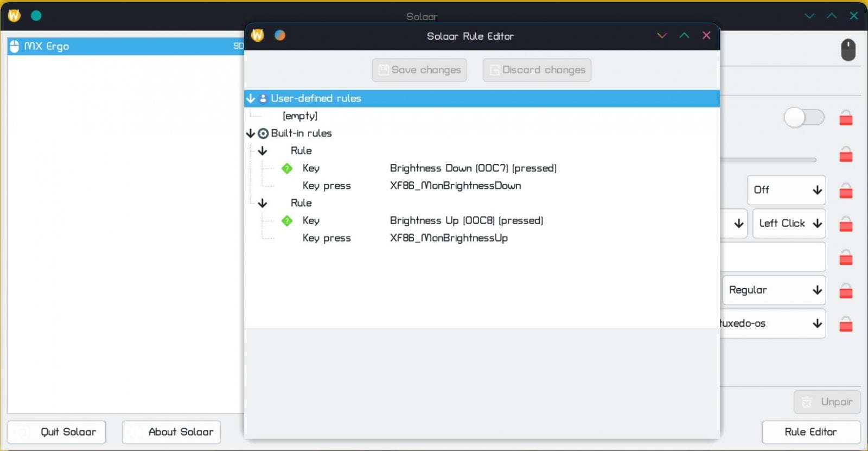The image size is (868, 451).
Task: Click the Rule Editor button in main window
Action: tap(811, 432)
